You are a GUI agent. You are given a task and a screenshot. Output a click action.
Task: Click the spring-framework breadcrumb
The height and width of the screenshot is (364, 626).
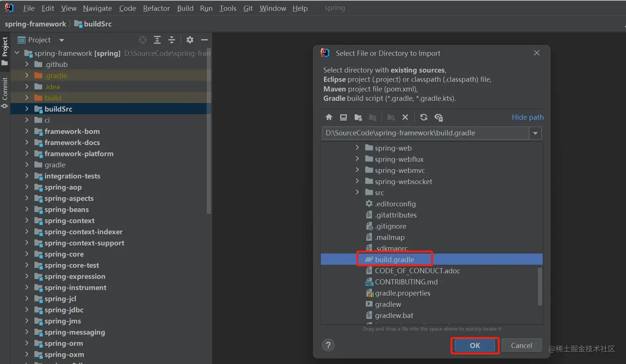pos(35,24)
